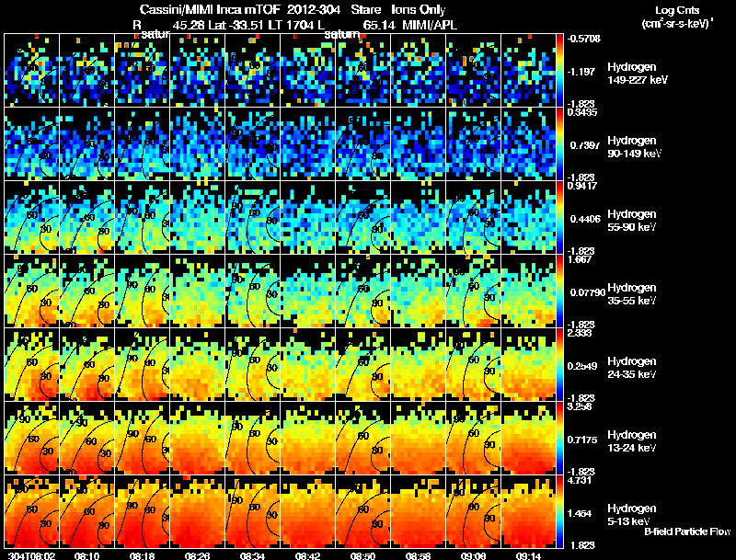Open the 149-227 keV image panel at 08:50
Screen dimensions: 736x560
(x=363, y=71)
